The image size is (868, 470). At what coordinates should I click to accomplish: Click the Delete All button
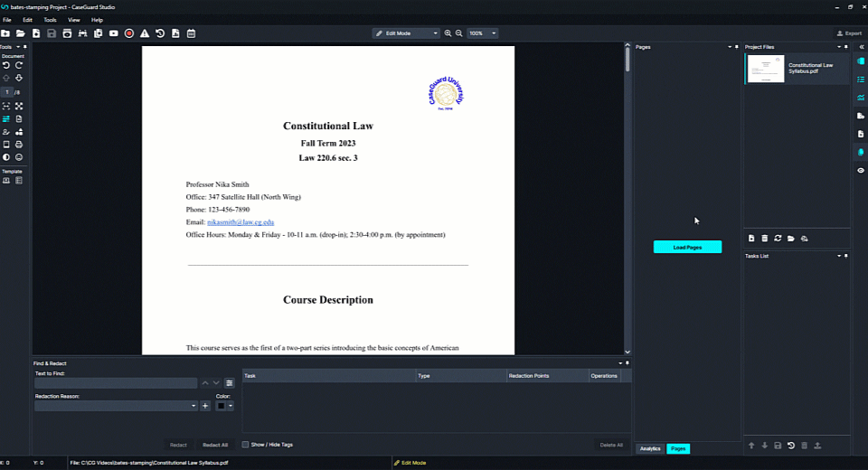coord(611,445)
